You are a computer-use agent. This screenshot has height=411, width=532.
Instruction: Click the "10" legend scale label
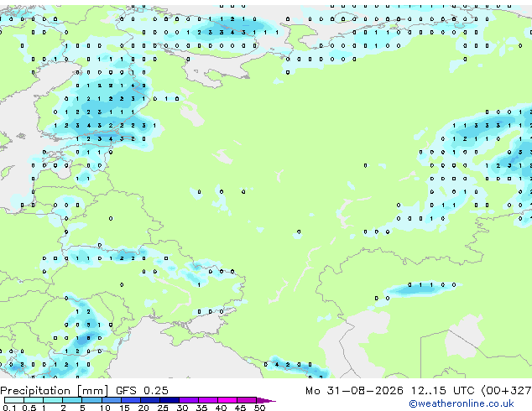coord(105,408)
